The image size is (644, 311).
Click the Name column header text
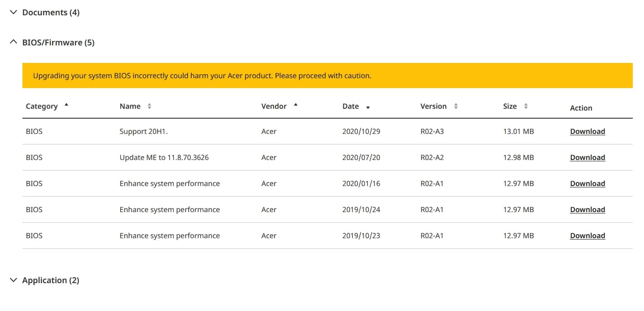(x=130, y=107)
